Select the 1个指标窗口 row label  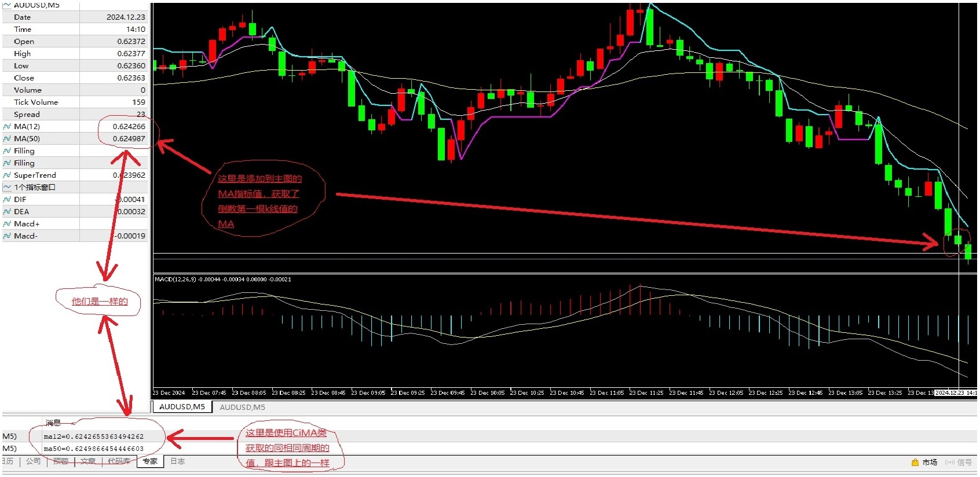point(35,188)
